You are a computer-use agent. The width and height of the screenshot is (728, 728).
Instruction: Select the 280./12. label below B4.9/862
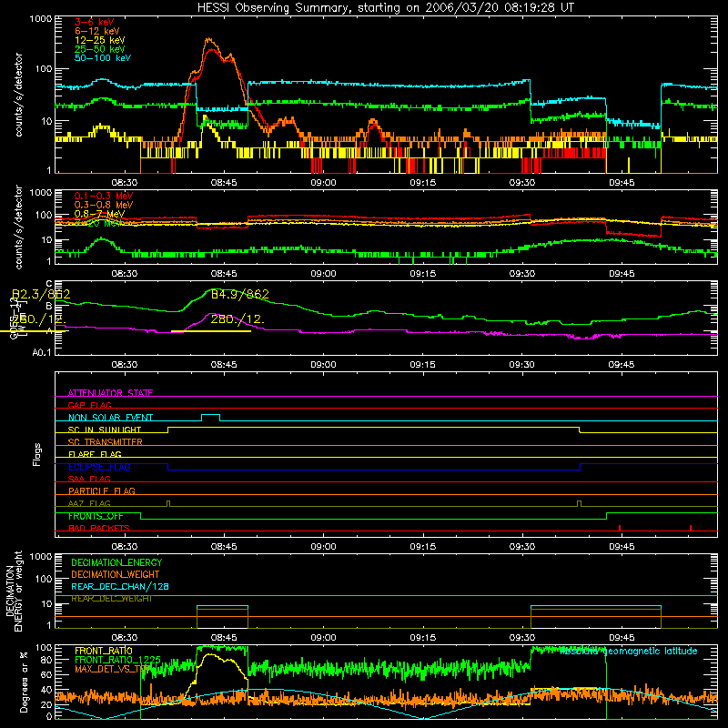(238, 319)
